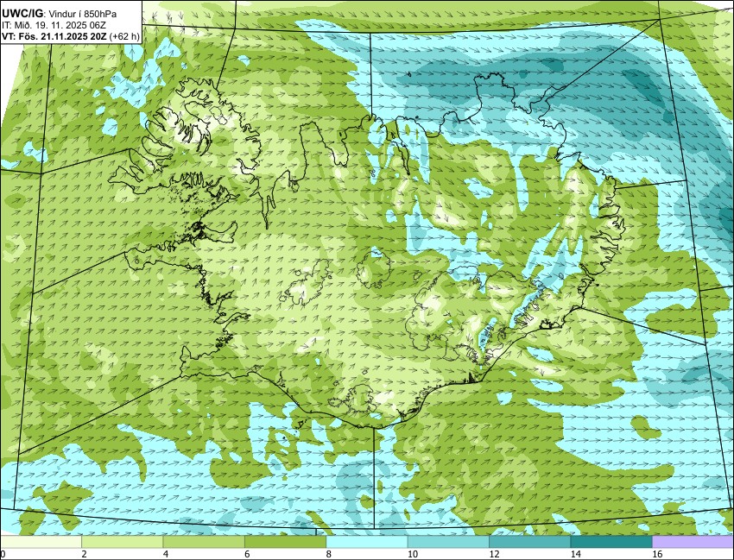Click the 8–10 light cyan legend swatch
Image resolution: width=734 pixels, height=560 pixels.
[366, 542]
